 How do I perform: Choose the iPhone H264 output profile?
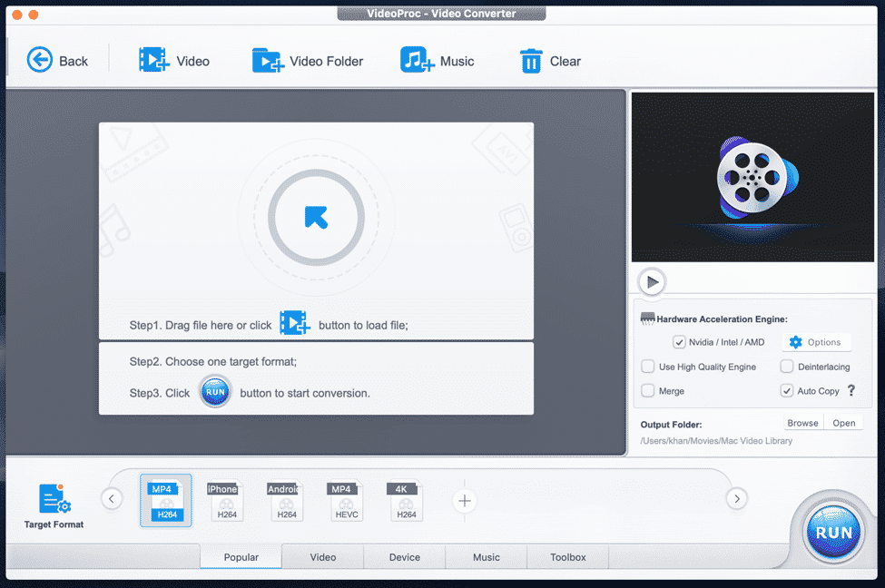coord(225,500)
